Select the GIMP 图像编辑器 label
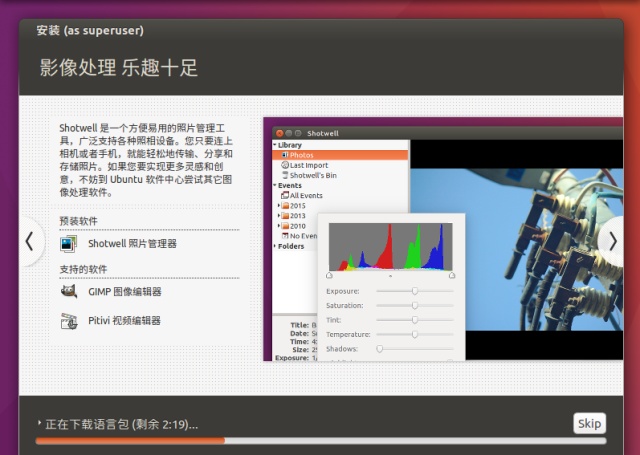The image size is (640, 455). point(125,292)
